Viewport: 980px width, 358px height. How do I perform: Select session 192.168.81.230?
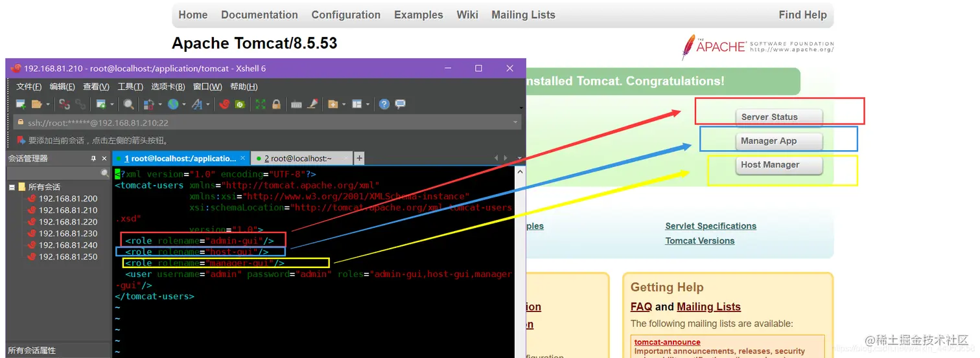click(x=67, y=234)
